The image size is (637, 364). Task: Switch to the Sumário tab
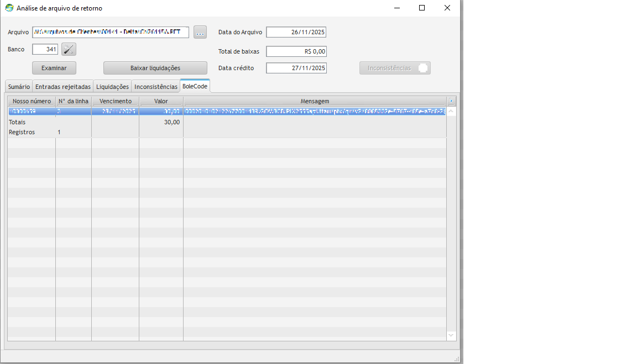[19, 87]
